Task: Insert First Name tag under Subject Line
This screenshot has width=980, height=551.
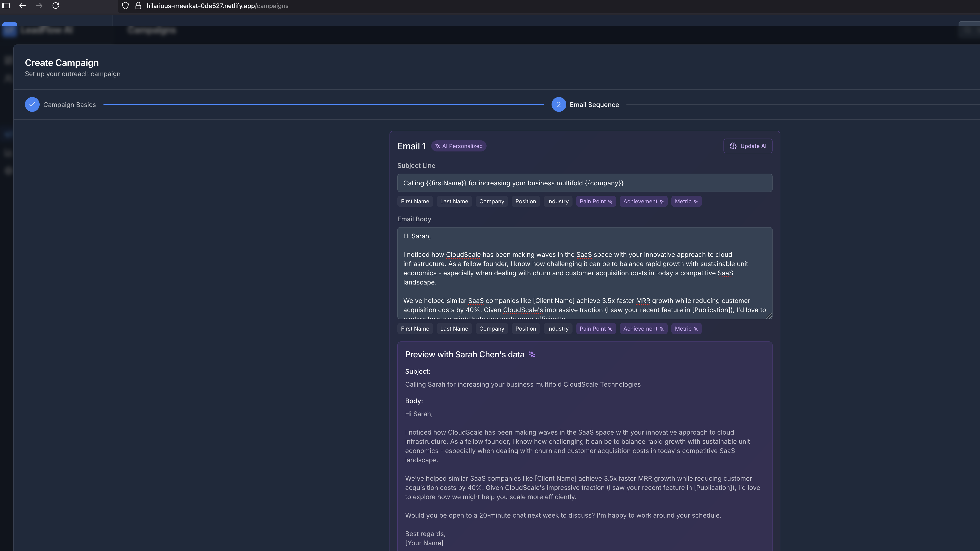Action: (415, 202)
